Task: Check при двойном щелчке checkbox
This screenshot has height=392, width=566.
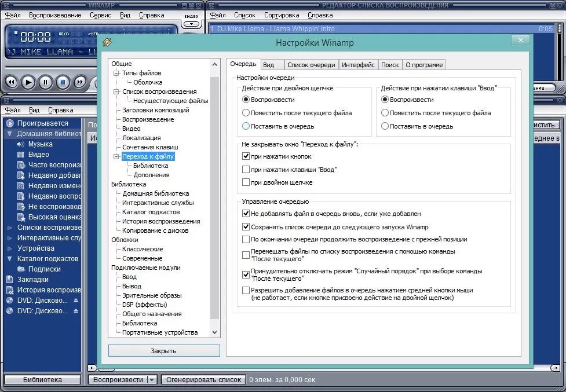Action: coord(246,182)
